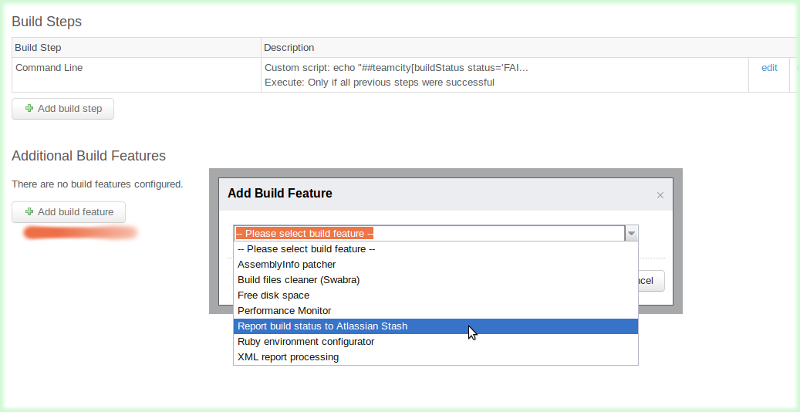
Task: Select AssemblyInfo patcher from the list
Action: [x=286, y=264]
